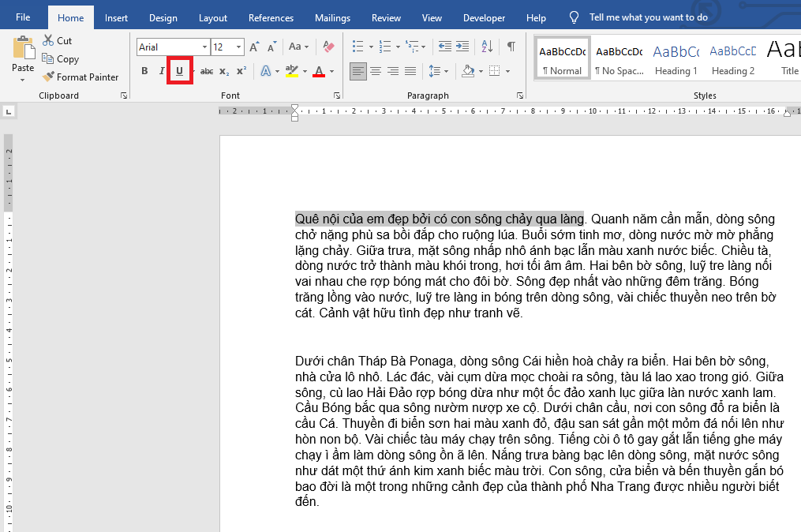Apply strikethrough to selected text
Screen dimensions: 801x532
(207, 72)
